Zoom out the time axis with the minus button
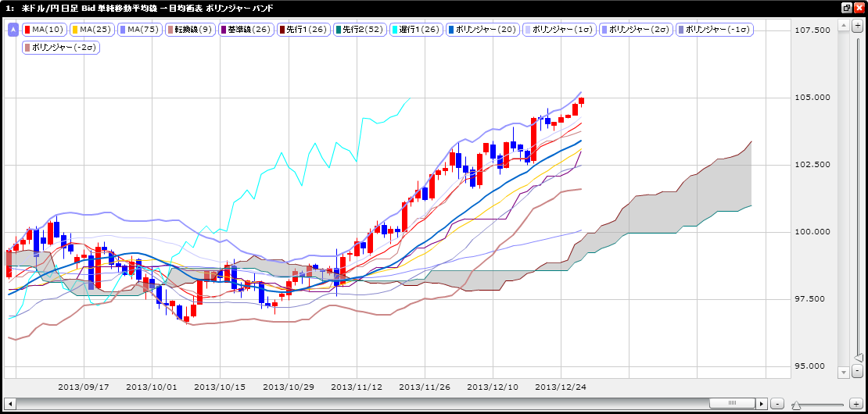The width and height of the screenshot is (868, 414). pyautogui.click(x=777, y=403)
